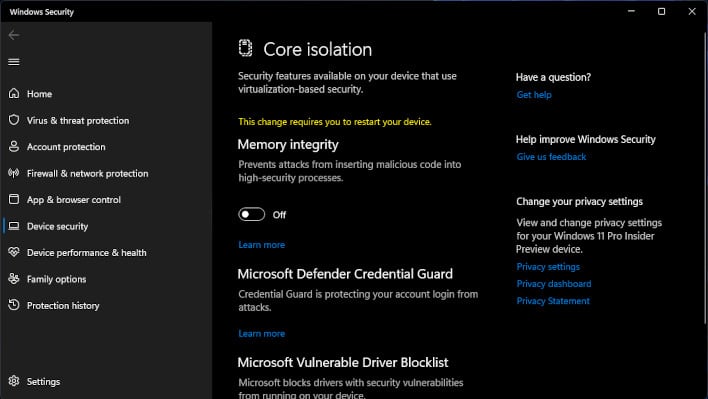Screen dimensions: 708x399
Task: Open Firewall & network protection
Action: click(87, 173)
